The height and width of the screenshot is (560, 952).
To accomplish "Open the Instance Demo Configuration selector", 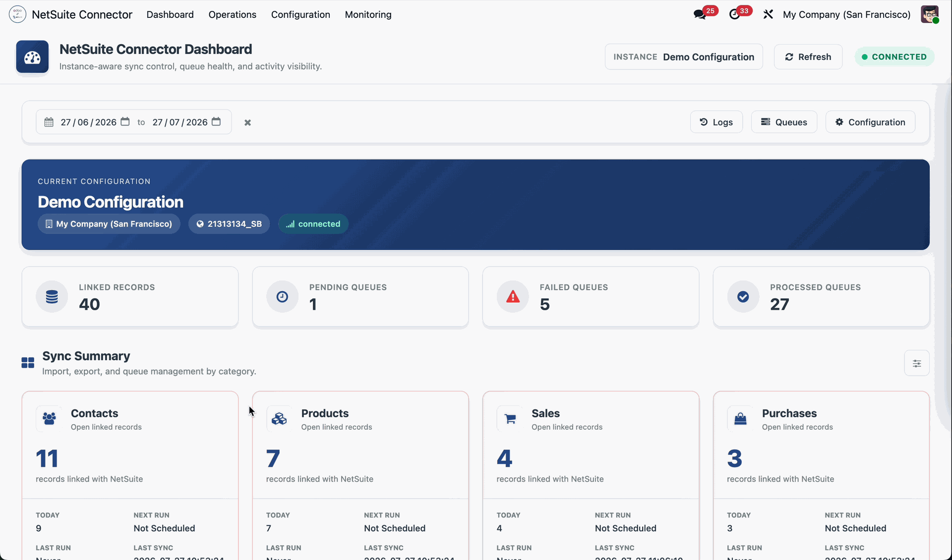I will coord(684,57).
